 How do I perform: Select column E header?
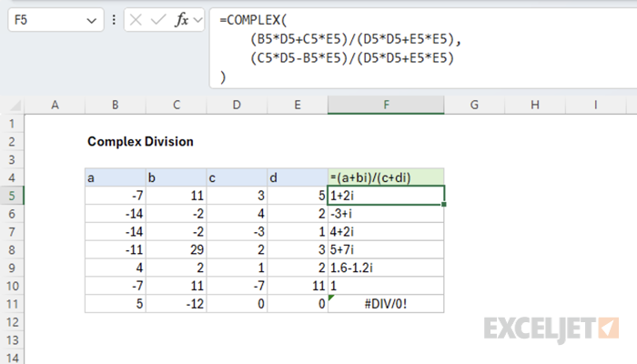pyautogui.click(x=298, y=105)
